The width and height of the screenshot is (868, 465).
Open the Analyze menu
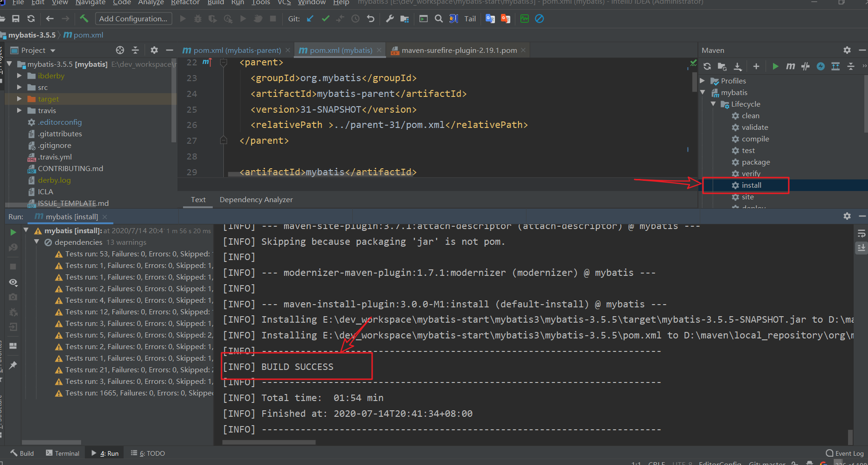pos(151,3)
